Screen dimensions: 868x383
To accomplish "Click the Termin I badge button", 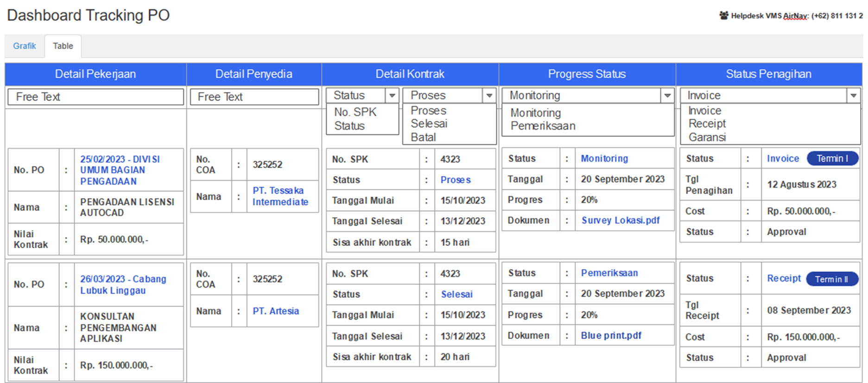I will [x=832, y=158].
